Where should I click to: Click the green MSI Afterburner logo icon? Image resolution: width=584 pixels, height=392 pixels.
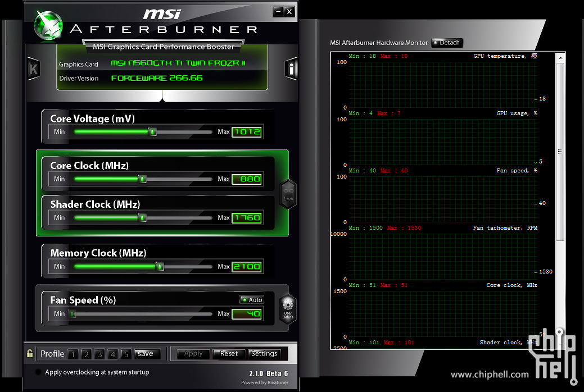click(48, 25)
